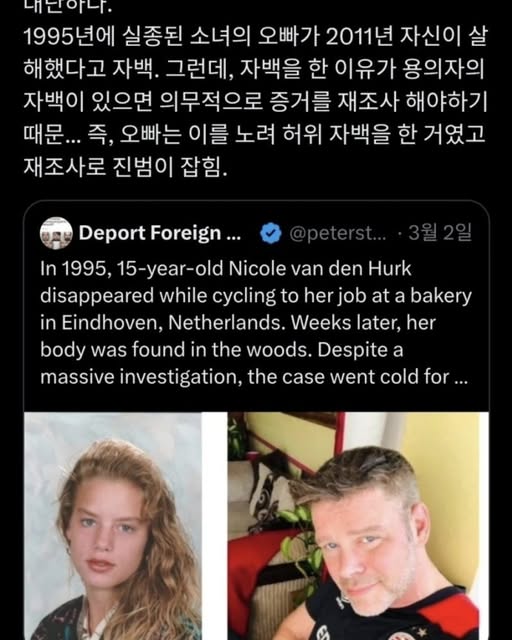
Task: Click the Korean line starting with 때문... 즉
Action: pyautogui.click(x=254, y=134)
